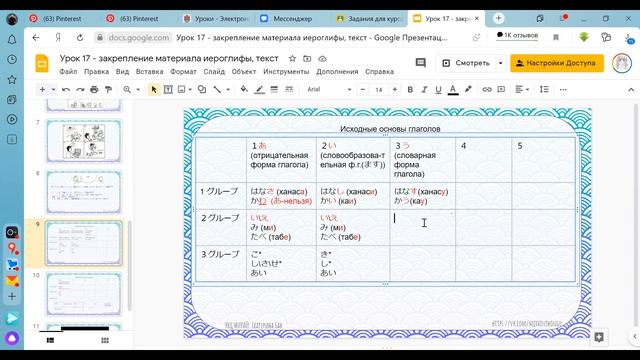Viewport: 640px width, 360px height.
Task: Check the cloud save status icon
Action: [x=322, y=59]
